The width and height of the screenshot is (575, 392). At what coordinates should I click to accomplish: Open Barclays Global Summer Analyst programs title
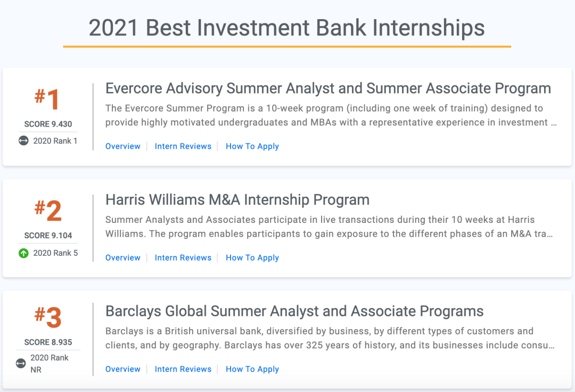[294, 311]
